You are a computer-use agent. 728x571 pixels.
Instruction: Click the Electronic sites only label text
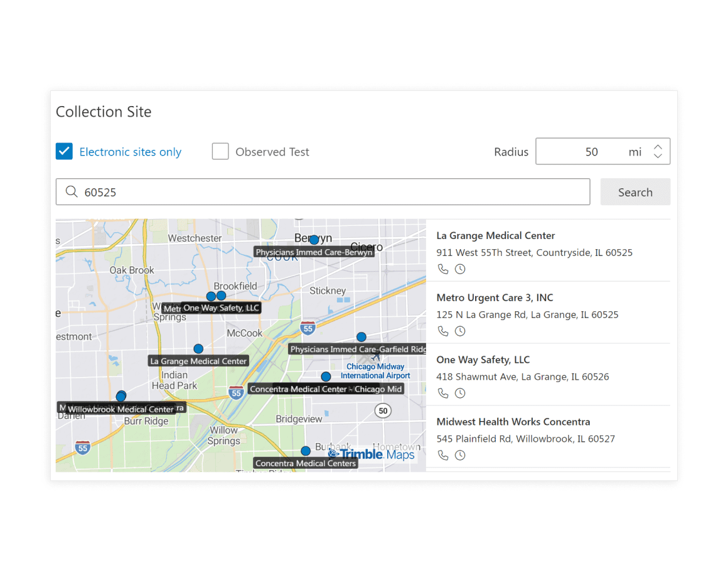pyautogui.click(x=131, y=152)
